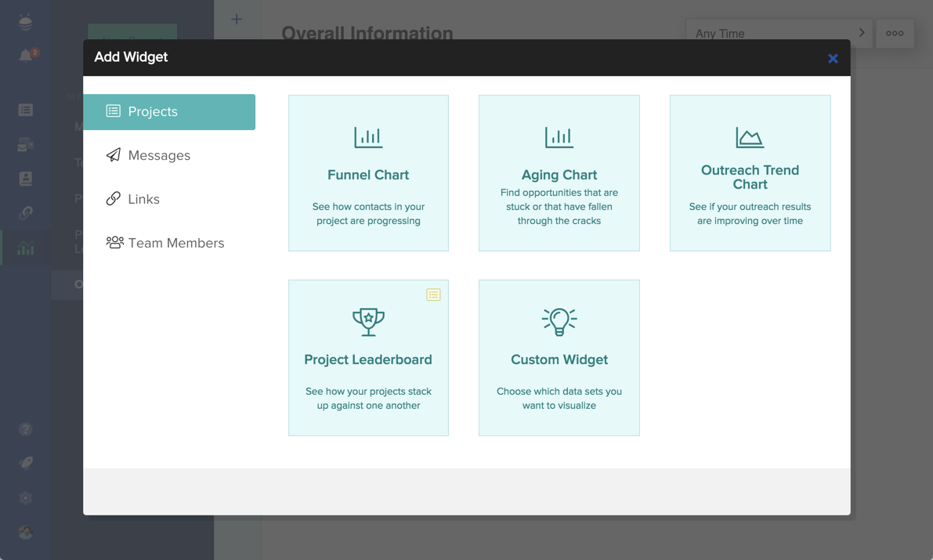The height and width of the screenshot is (560, 933).
Task: Click the Project Leaderboard trophy icon
Action: click(x=368, y=321)
